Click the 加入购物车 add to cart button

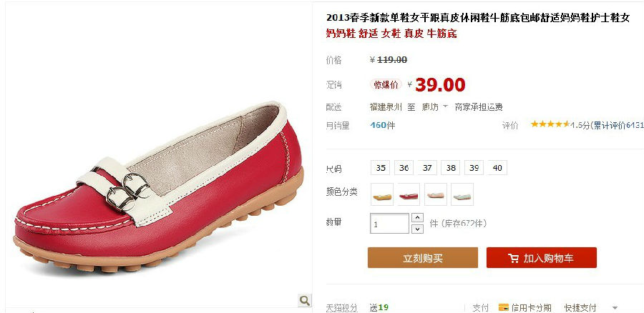coord(542,258)
